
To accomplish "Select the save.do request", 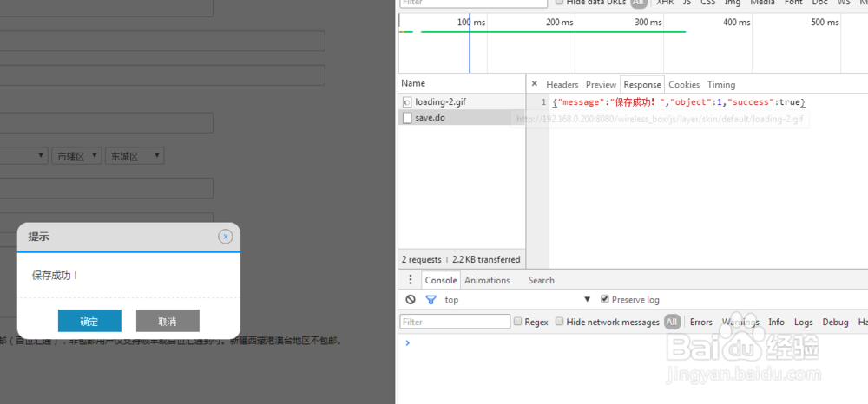I will 462,117.
